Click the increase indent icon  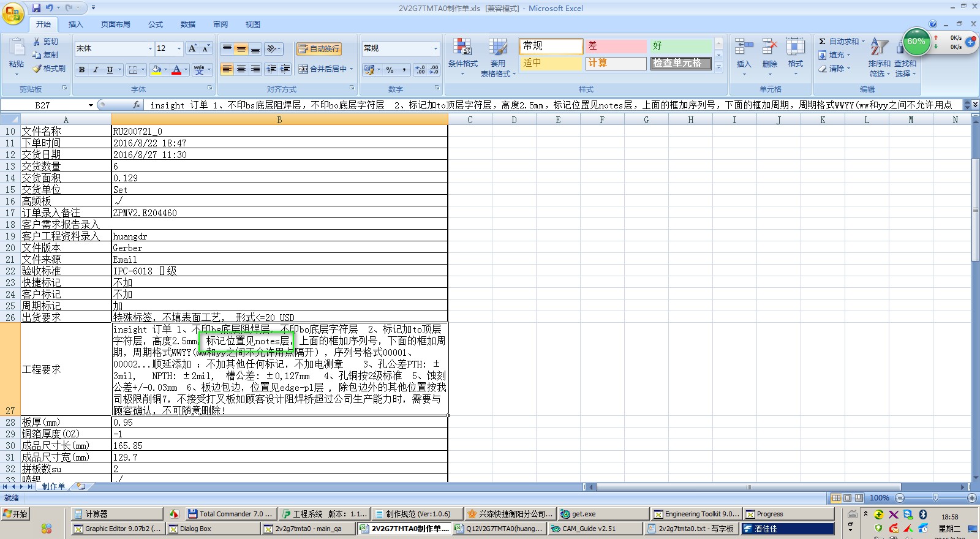285,69
